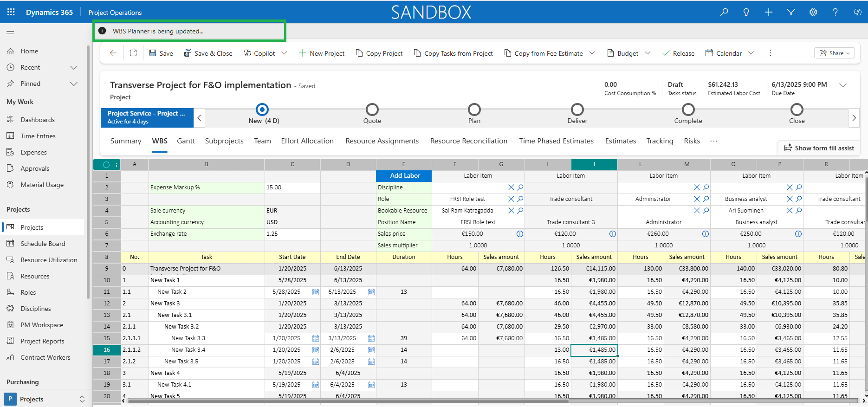
Task: Click calendar picker for New Task 2 start date
Action: tap(316, 292)
